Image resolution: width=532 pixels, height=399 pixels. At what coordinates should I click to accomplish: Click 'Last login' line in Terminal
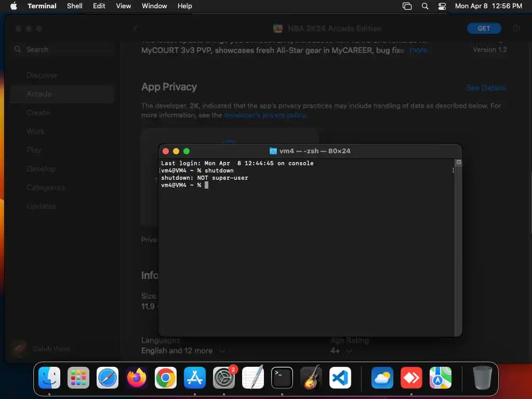tap(237, 163)
